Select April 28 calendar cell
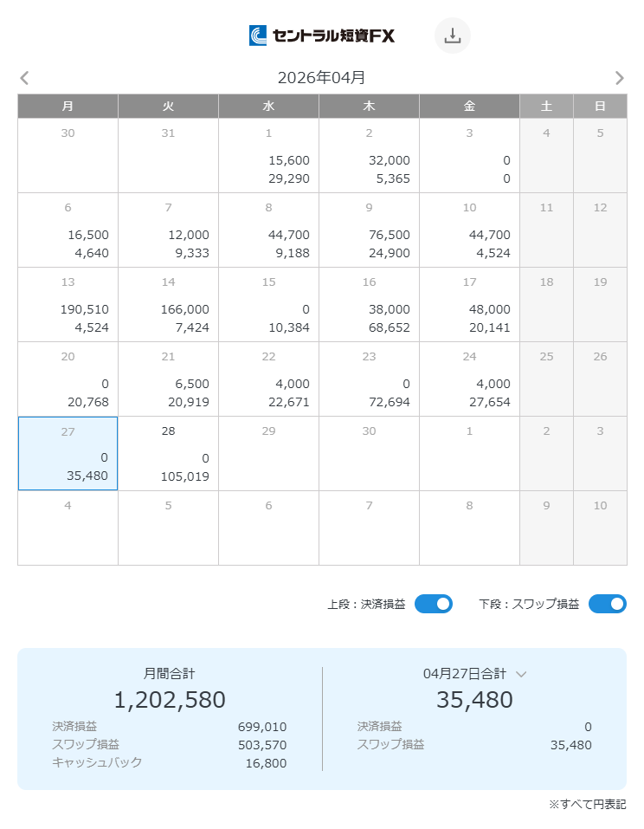The width and height of the screenshot is (644, 829). [168, 453]
